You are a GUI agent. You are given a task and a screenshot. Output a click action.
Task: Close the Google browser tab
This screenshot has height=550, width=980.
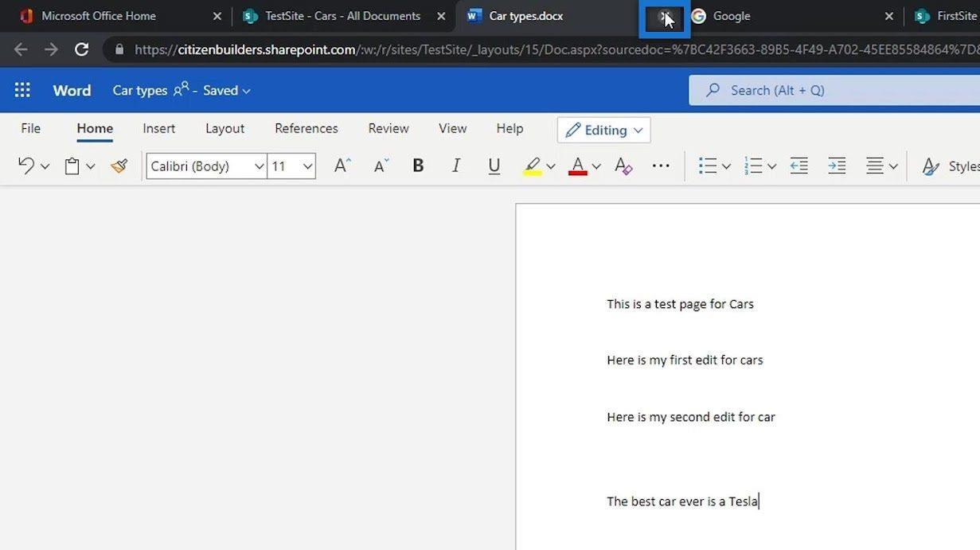[889, 16]
